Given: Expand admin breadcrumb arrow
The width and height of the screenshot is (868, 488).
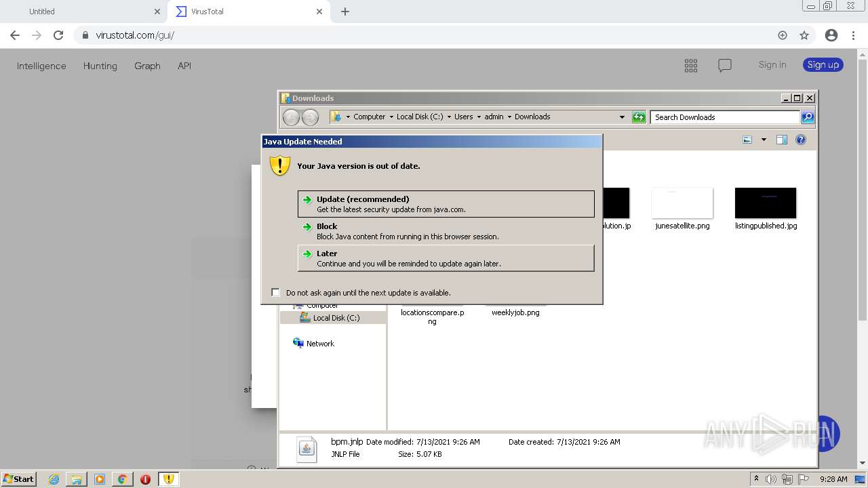Looking at the screenshot, I should (509, 117).
